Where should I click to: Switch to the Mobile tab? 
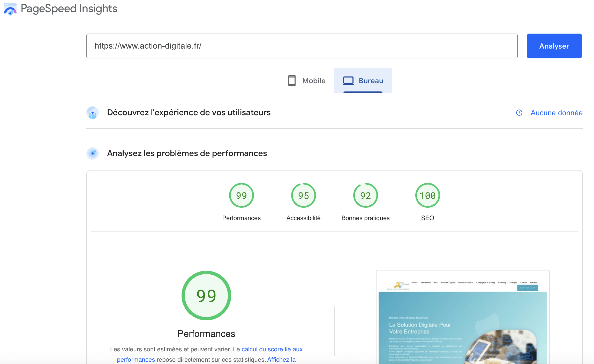coord(307,81)
